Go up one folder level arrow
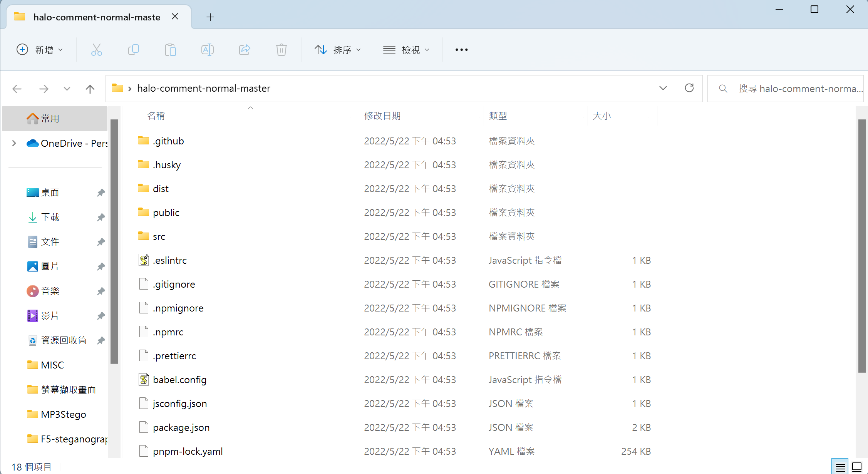 coord(90,89)
